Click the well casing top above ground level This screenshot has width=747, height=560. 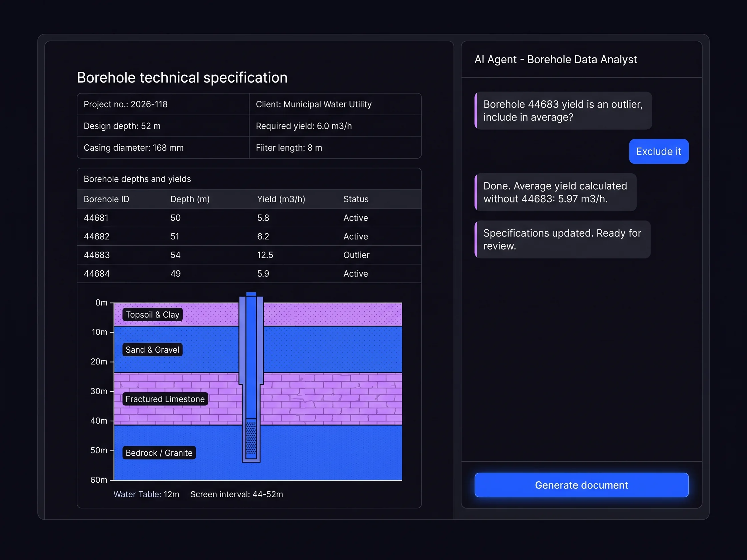(x=251, y=297)
